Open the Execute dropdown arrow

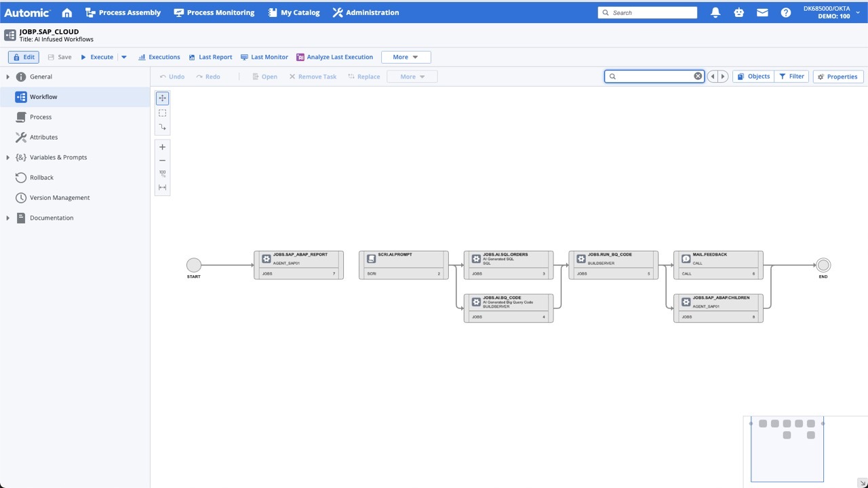point(124,57)
